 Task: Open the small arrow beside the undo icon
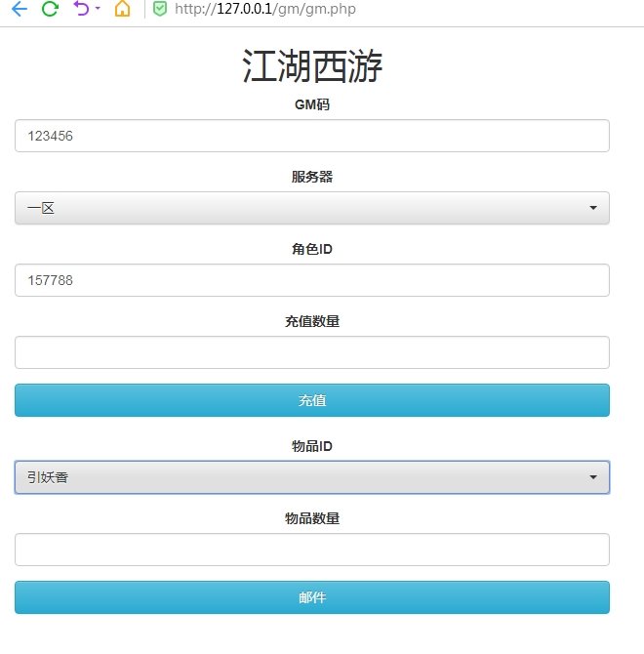pos(98,10)
